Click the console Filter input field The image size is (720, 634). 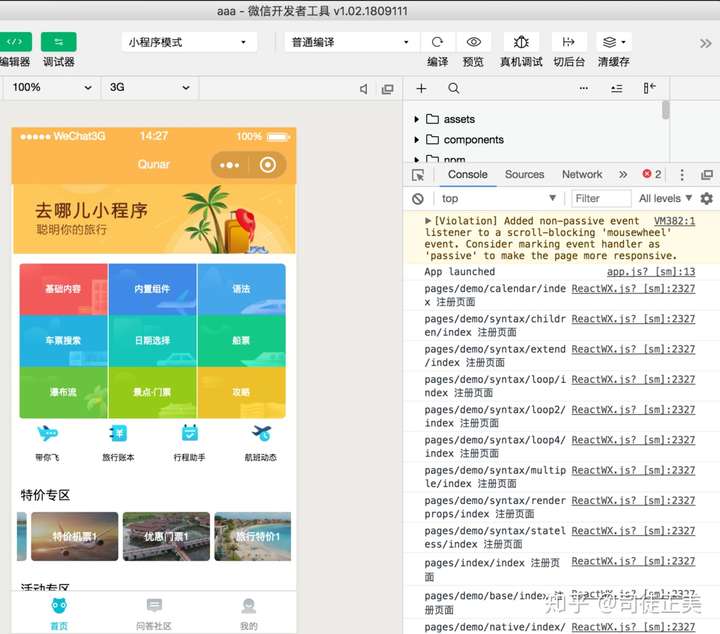pyautogui.click(x=602, y=198)
